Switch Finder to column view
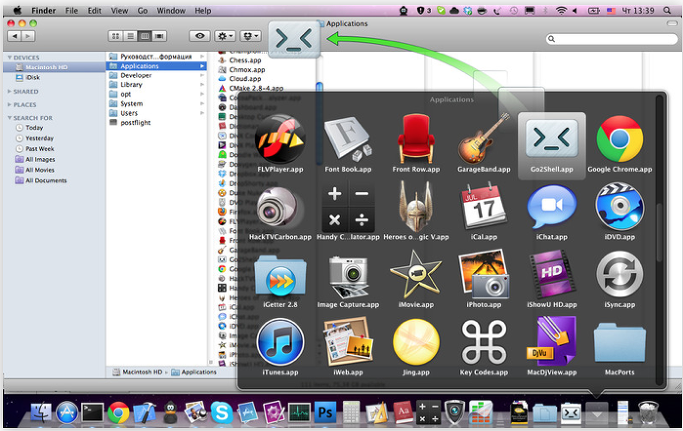Screen dimensions: 683x431 point(144,36)
